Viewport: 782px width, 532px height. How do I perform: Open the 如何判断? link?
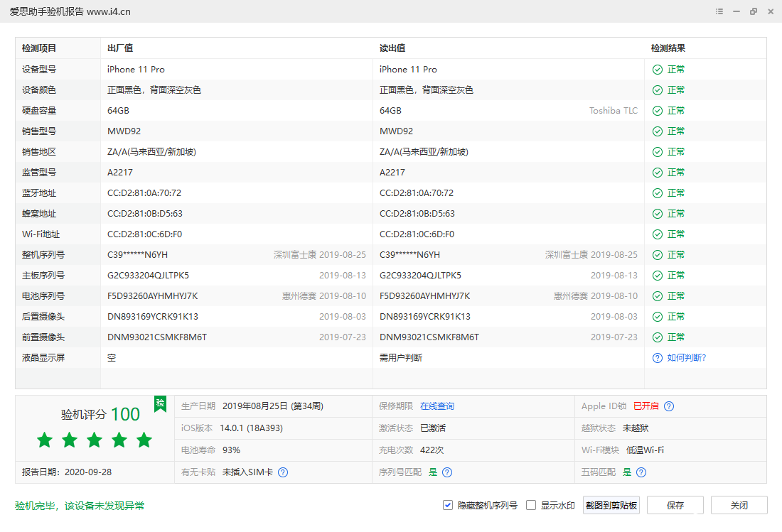click(687, 358)
